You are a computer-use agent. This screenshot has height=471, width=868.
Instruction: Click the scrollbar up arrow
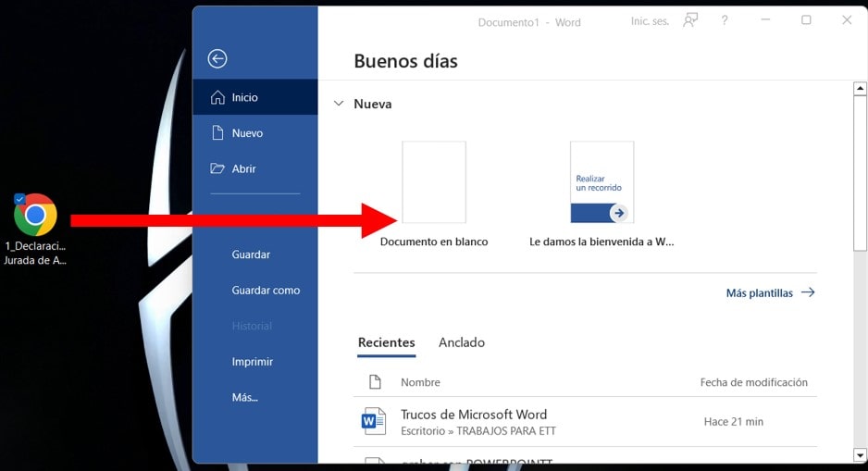pyautogui.click(x=860, y=88)
